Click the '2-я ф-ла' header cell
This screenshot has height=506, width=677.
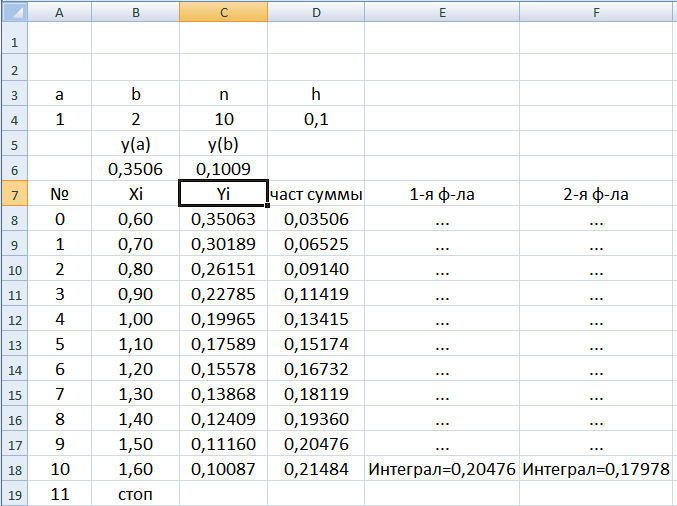[598, 194]
